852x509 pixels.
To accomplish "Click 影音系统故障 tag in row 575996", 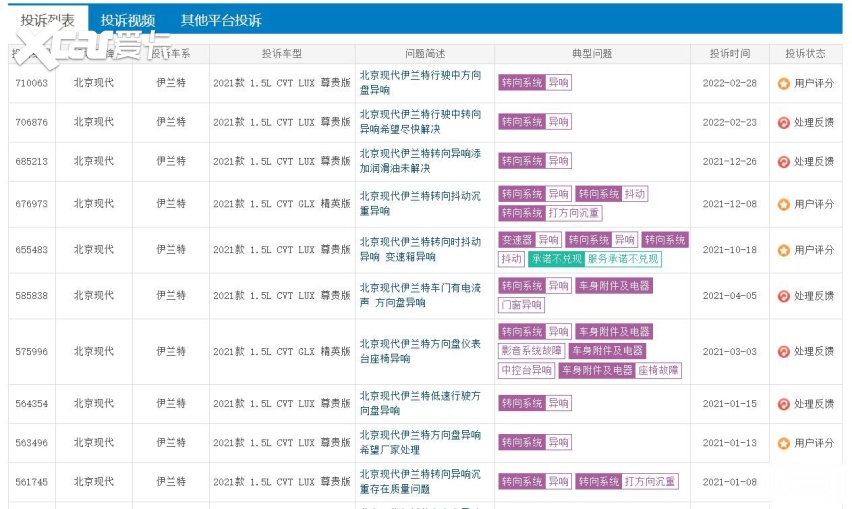I will point(531,350).
